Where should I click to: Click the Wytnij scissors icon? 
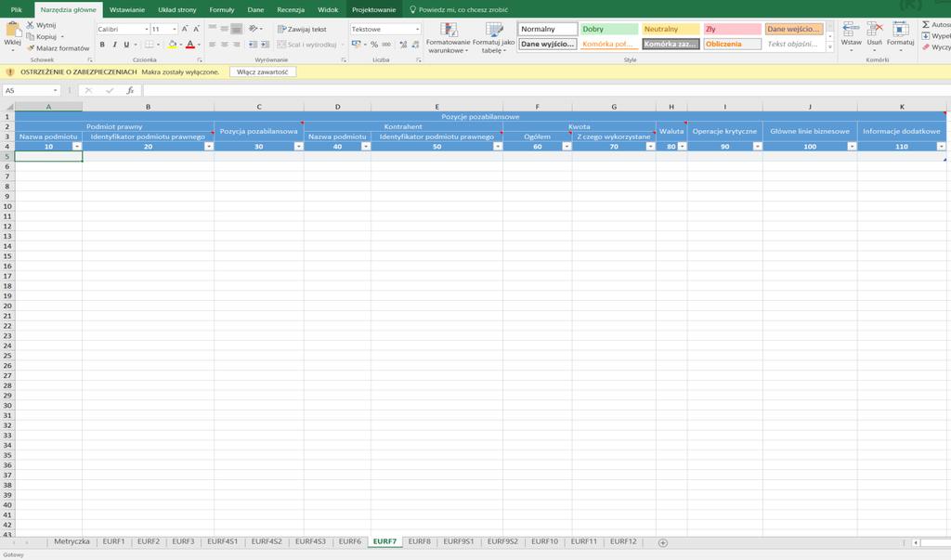point(30,25)
